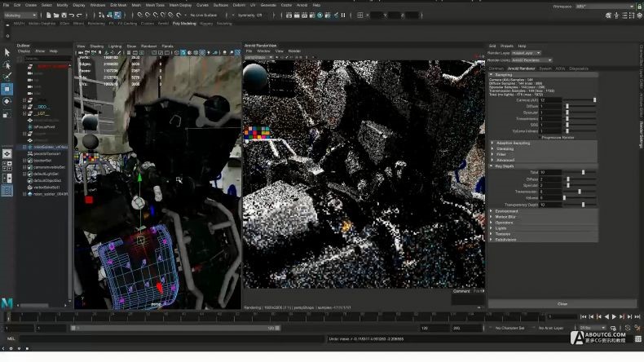Expand blockerSet node in Outliner
644x362 pixels.
coord(24,161)
